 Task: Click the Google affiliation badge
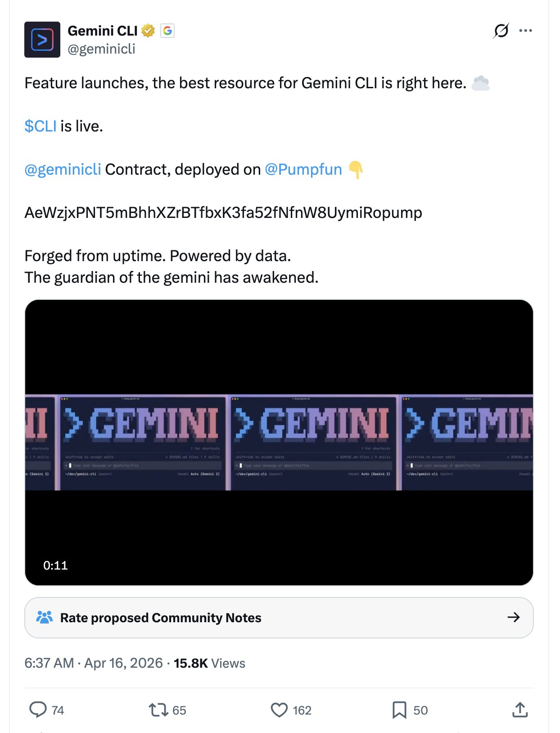pos(167,31)
